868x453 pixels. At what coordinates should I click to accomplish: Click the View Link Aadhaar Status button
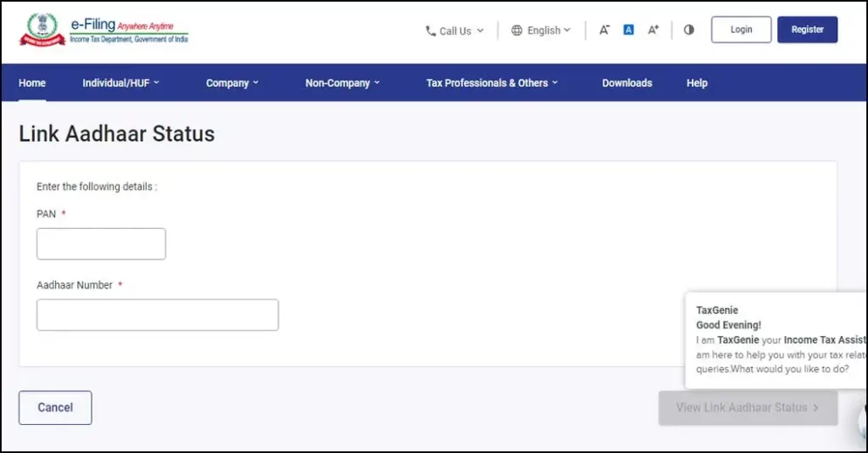point(748,408)
